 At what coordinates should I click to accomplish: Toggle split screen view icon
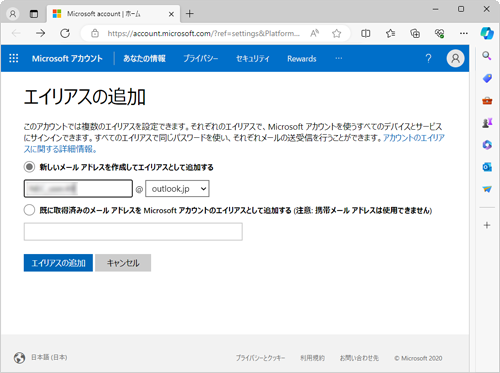pos(366,33)
